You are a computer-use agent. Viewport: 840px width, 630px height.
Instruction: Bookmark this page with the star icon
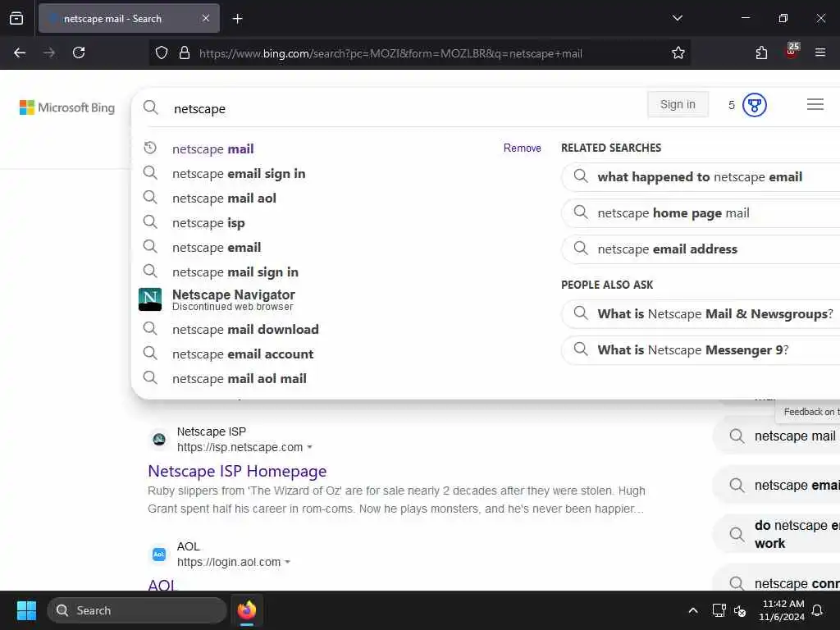678,53
